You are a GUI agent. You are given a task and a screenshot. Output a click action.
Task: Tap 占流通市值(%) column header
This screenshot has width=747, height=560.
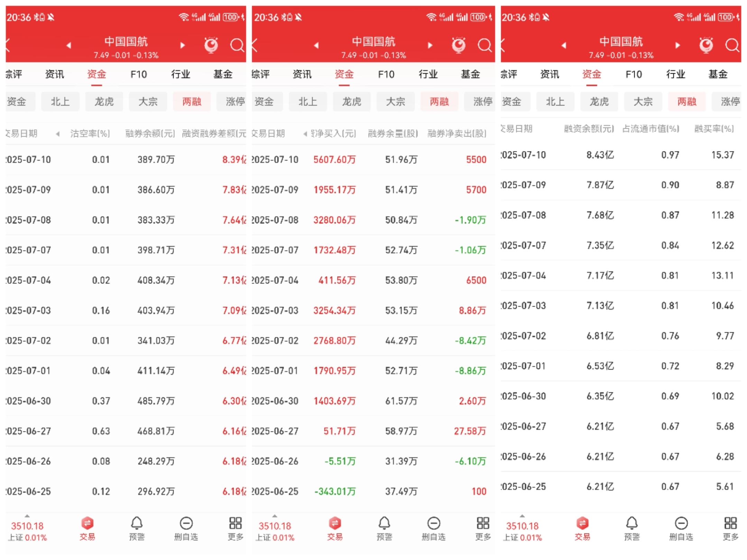651,129
